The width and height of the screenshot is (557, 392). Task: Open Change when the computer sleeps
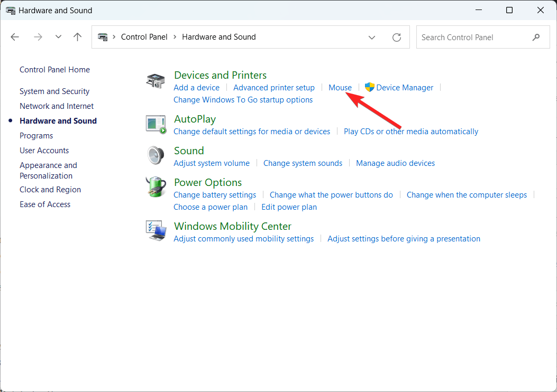tap(467, 195)
